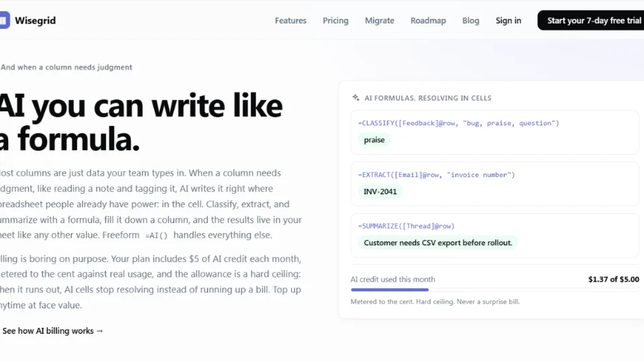Click the inline =AI() code snippet
The image size is (644, 362).
(156, 235)
